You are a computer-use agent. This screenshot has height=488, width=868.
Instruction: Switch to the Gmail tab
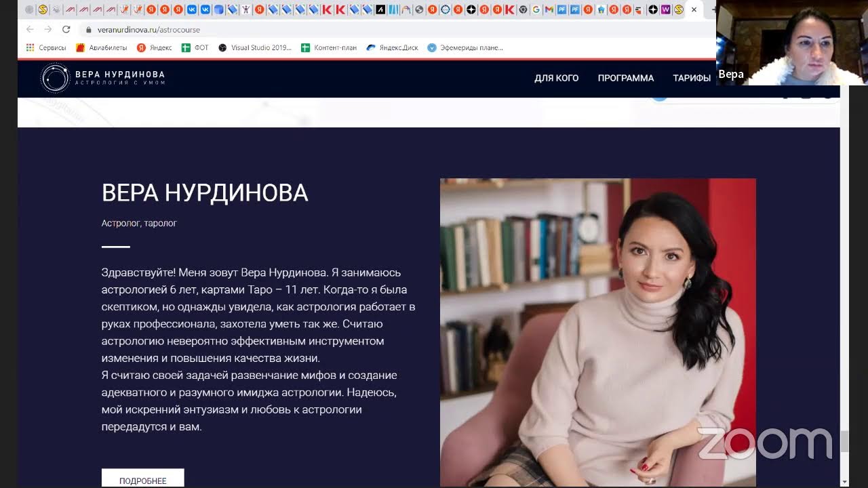pos(549,9)
